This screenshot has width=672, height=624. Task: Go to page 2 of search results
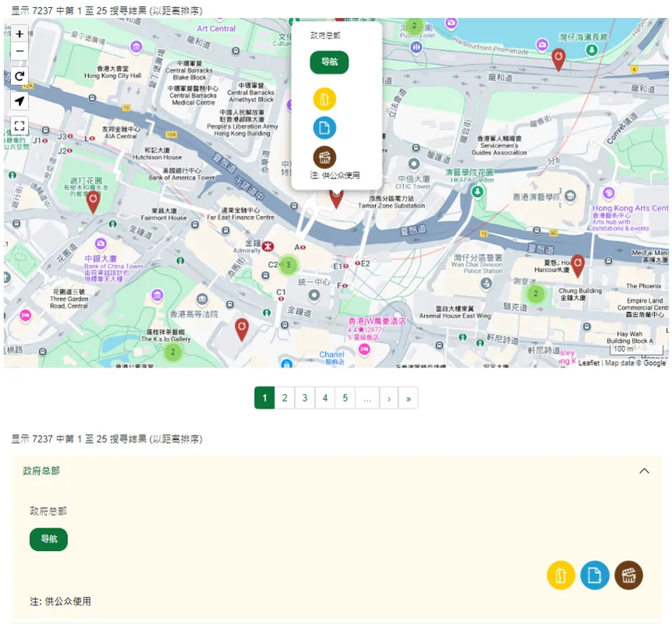pos(285,398)
